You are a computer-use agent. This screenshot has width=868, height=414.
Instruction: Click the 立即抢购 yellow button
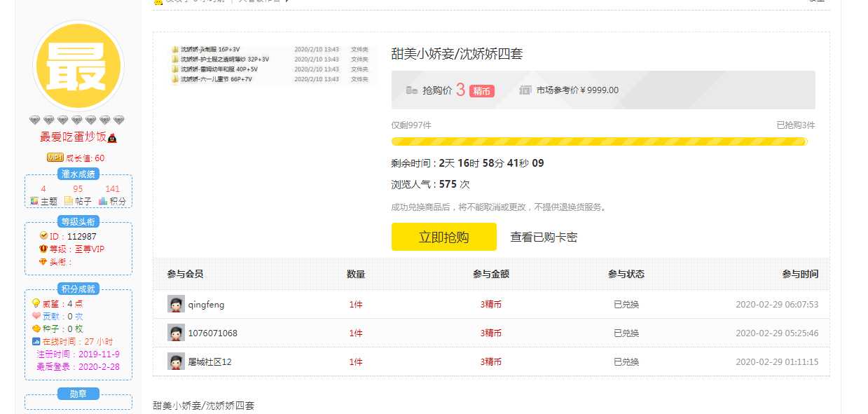(x=443, y=237)
